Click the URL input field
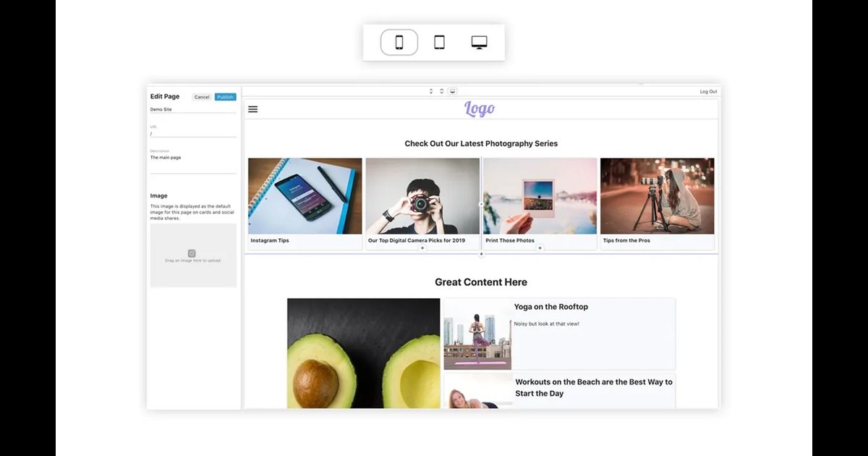This screenshot has width=868, height=456. [193, 134]
